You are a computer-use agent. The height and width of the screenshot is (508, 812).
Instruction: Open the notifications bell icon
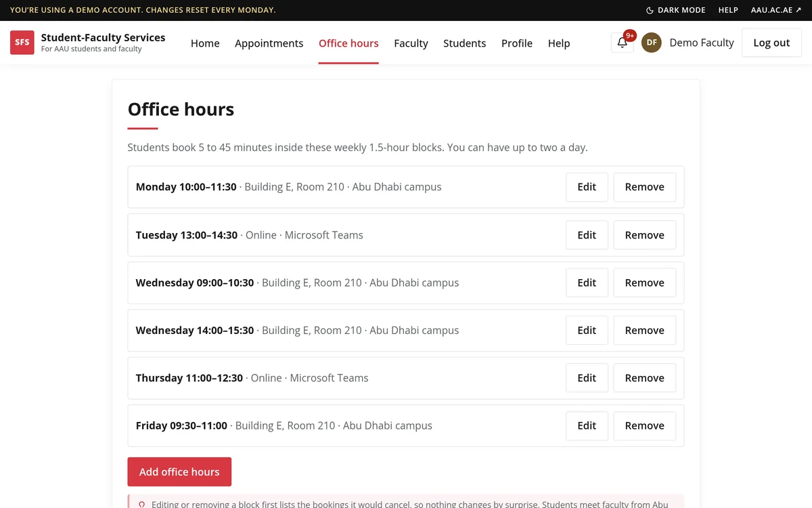(x=622, y=43)
